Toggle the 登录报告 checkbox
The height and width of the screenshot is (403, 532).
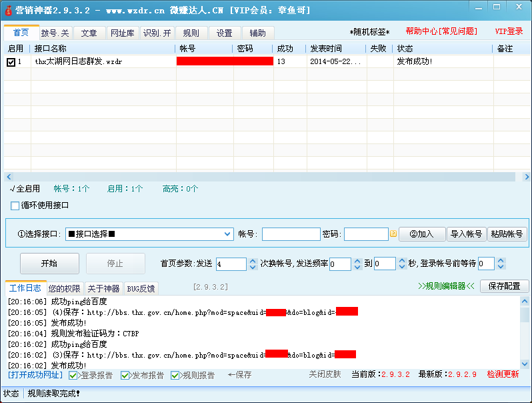(x=73, y=375)
